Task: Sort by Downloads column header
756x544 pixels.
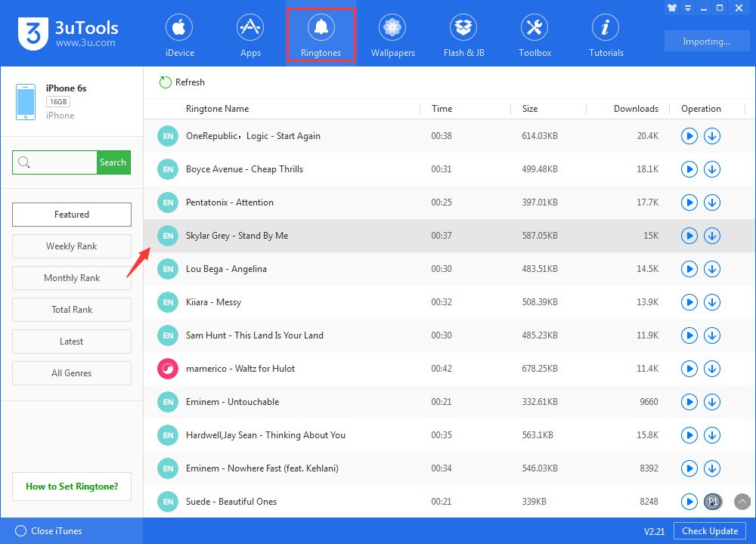Action: pos(636,109)
